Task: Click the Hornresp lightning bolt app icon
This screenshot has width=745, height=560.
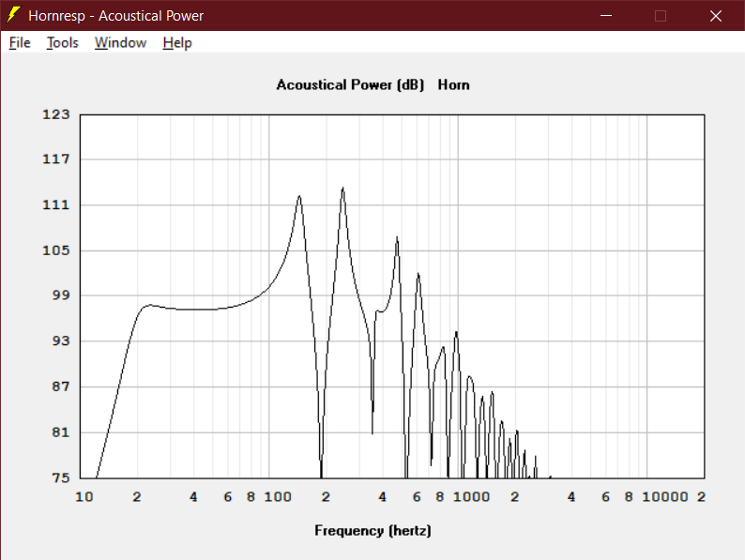Action: click(x=13, y=15)
